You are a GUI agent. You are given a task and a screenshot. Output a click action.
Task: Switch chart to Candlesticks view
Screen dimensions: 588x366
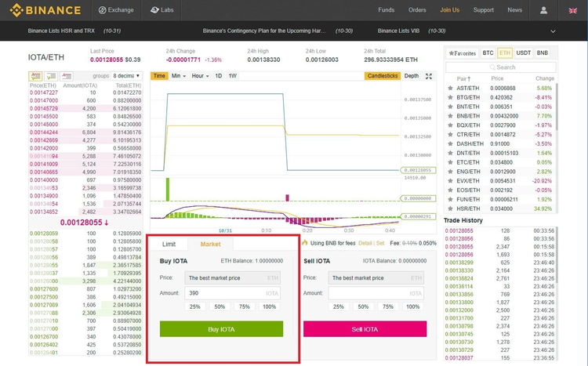(383, 76)
